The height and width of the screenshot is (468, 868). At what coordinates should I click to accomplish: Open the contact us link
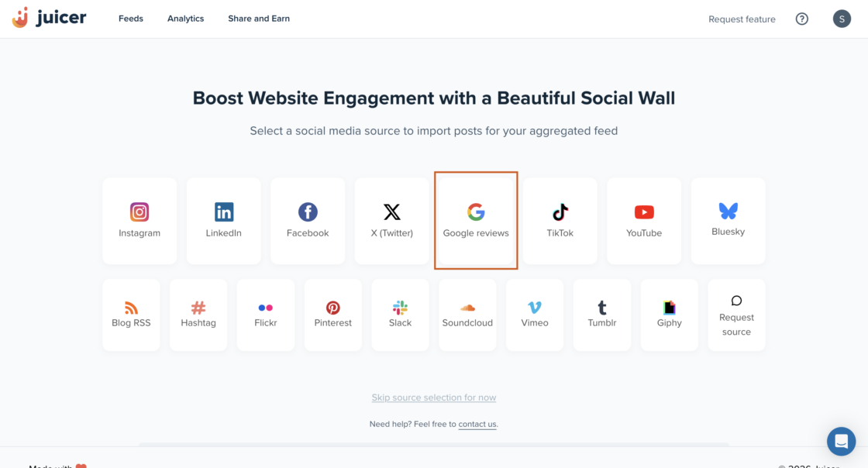tap(477, 425)
